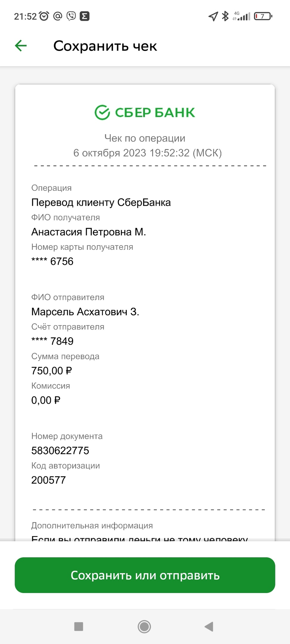Tap the green back arrow

(21, 46)
